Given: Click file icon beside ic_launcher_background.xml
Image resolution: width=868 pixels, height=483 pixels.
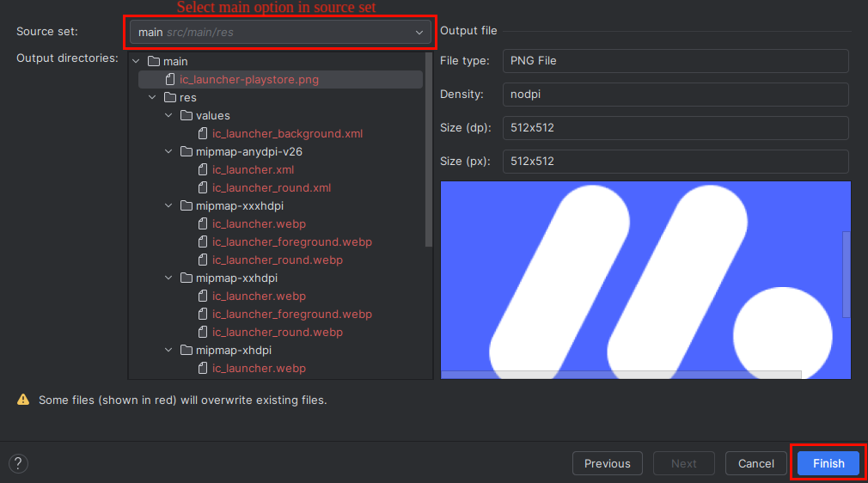Looking at the screenshot, I should pos(203,134).
